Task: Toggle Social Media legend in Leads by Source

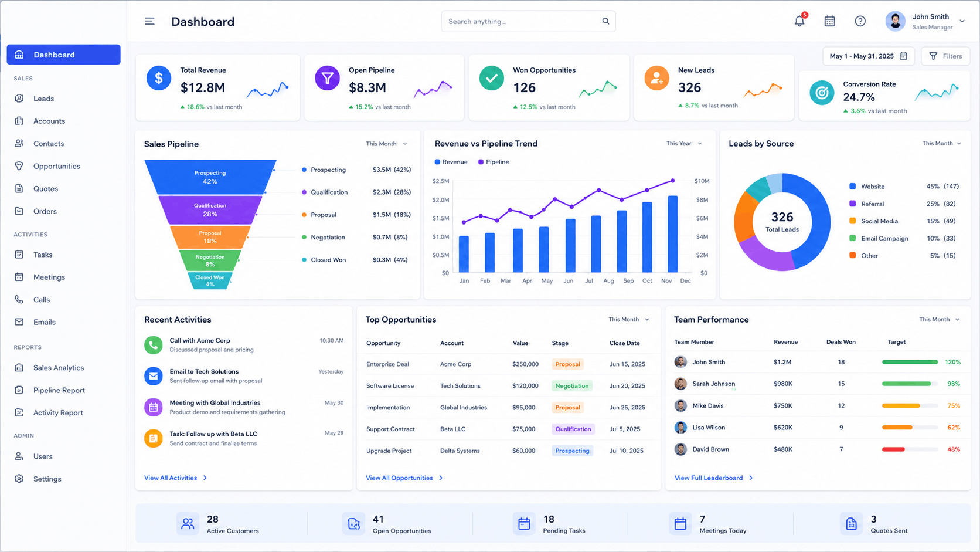Action: [873, 221]
